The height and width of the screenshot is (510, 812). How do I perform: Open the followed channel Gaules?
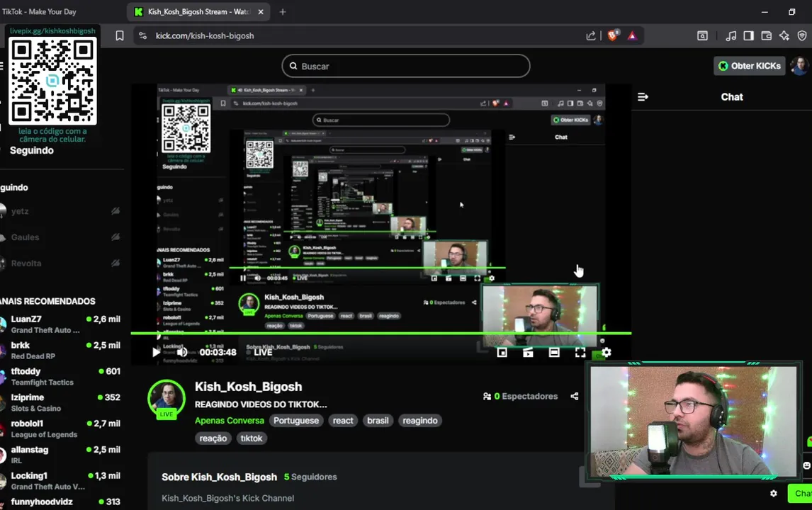61,237
